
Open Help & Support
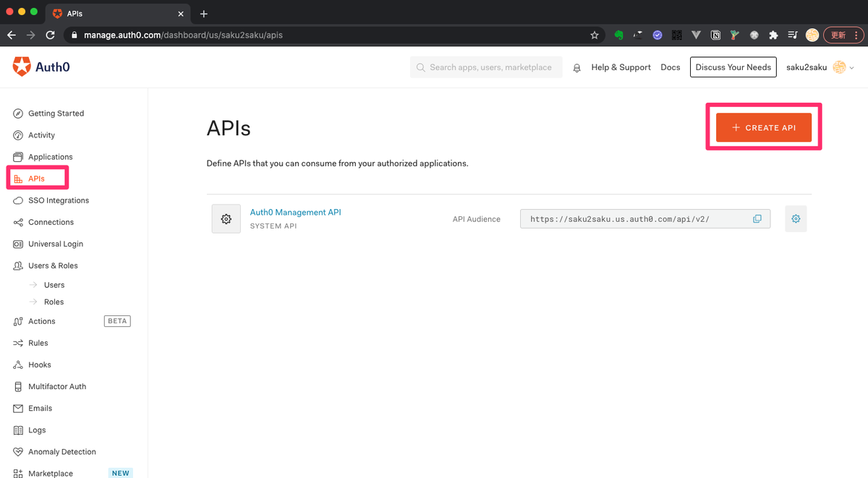621,67
